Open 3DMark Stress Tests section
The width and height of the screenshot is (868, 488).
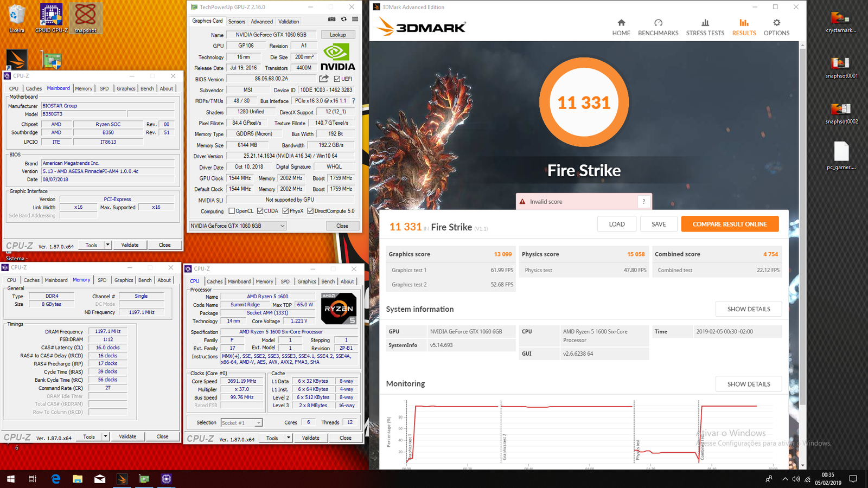(x=705, y=27)
